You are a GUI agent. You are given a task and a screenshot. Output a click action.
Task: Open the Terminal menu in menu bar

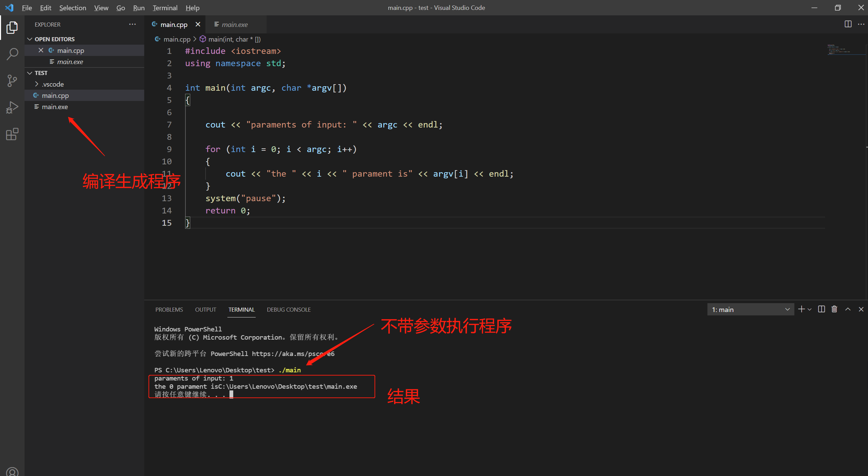click(165, 8)
